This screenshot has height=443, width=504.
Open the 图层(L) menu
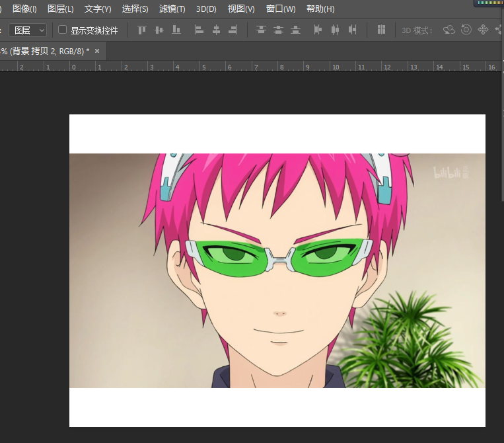[60, 9]
